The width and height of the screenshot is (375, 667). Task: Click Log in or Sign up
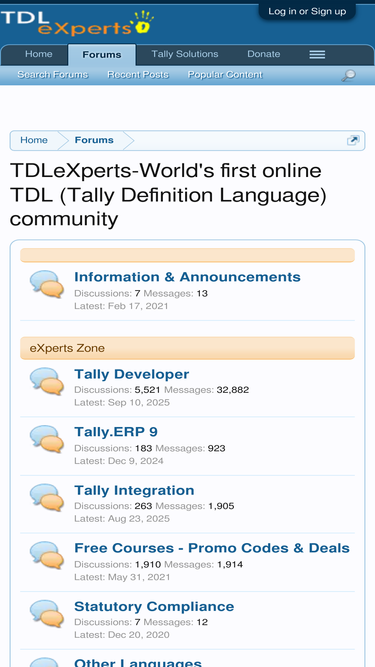pyautogui.click(x=307, y=11)
